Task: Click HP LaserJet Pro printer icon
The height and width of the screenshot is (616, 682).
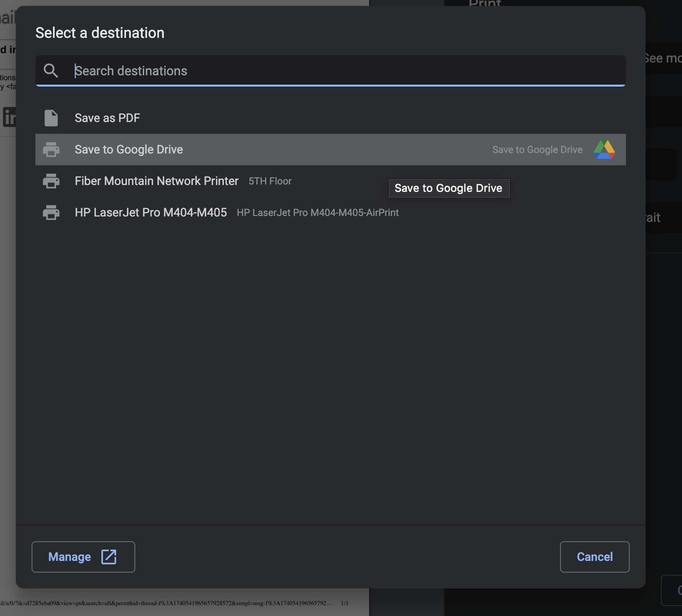Action: click(51, 213)
